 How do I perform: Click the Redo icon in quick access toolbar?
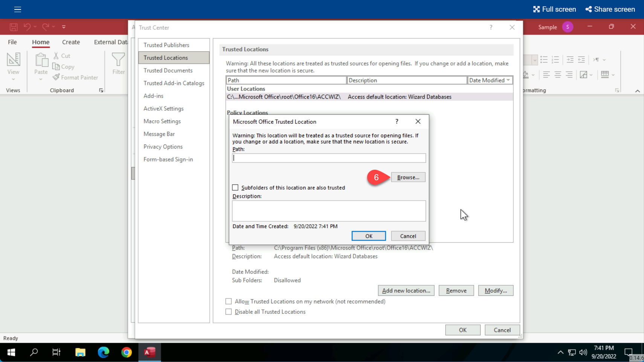[x=46, y=27]
